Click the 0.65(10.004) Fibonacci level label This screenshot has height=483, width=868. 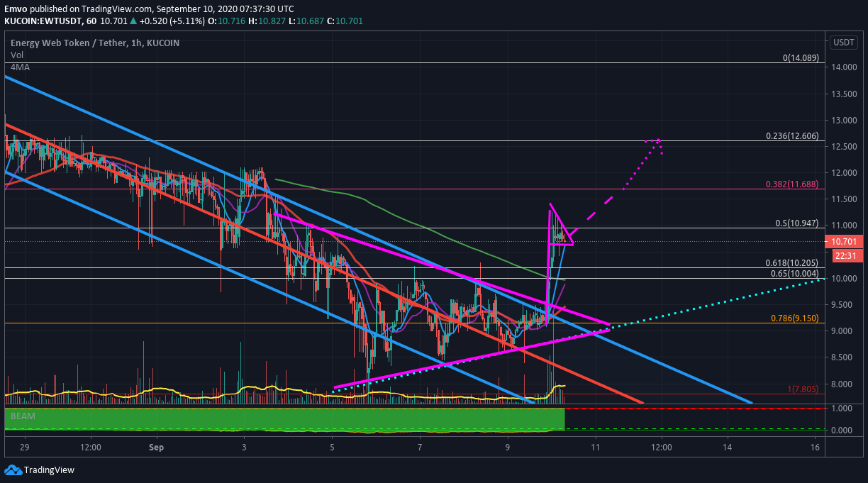point(795,273)
